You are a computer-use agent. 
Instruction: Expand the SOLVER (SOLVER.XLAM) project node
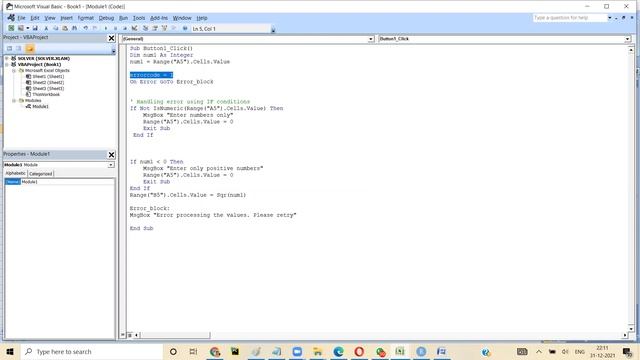[x=7, y=58]
